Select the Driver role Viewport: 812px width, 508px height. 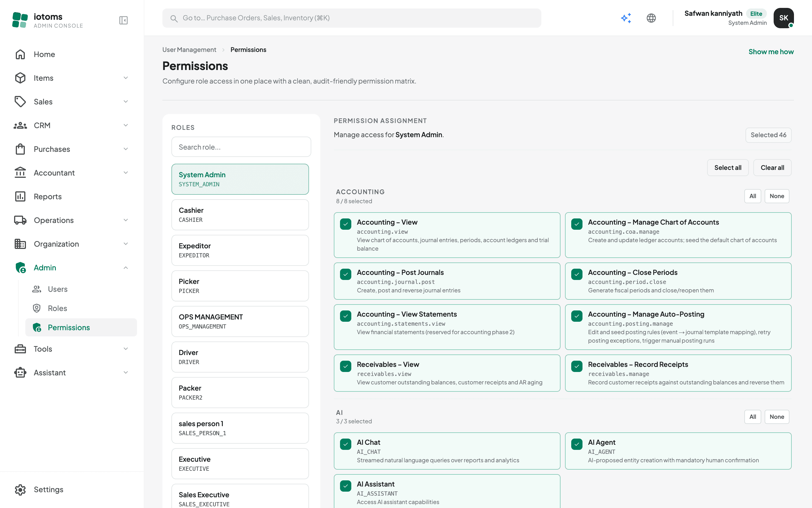click(240, 357)
